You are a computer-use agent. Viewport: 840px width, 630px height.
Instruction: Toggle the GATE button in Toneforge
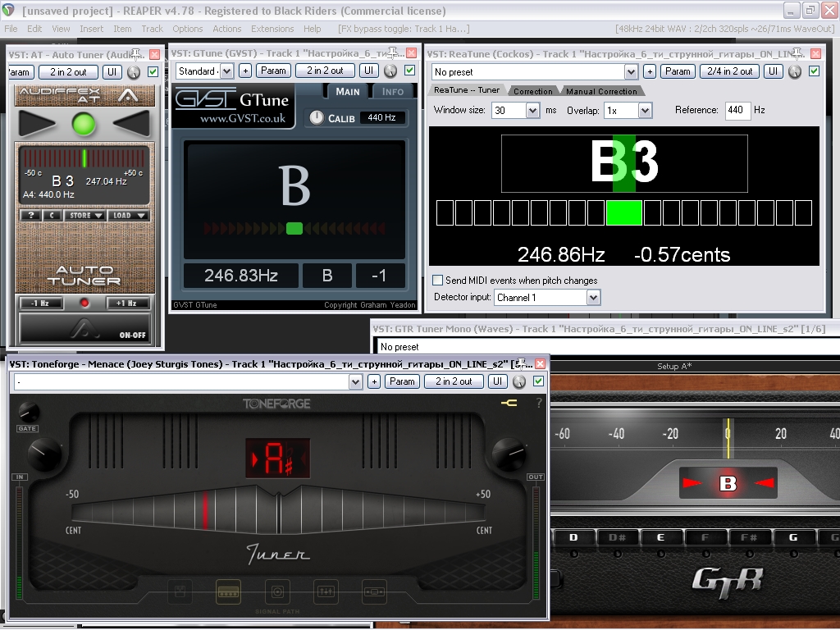pos(27,428)
